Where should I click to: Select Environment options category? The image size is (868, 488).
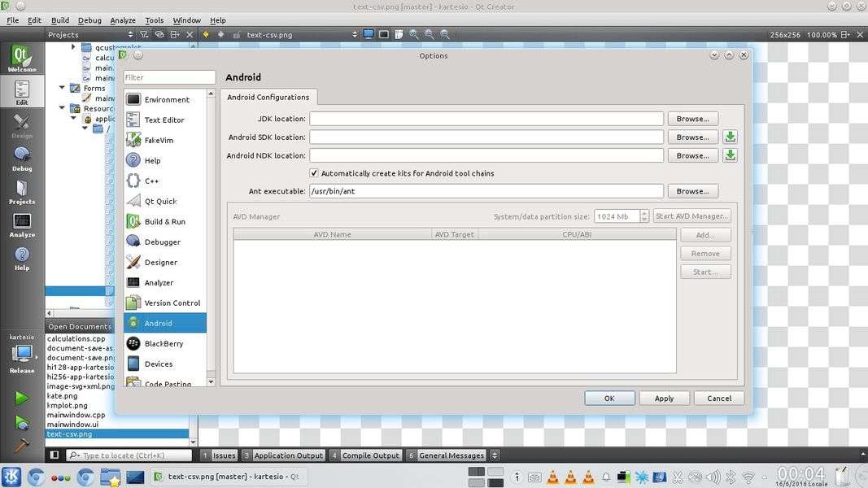pos(165,99)
